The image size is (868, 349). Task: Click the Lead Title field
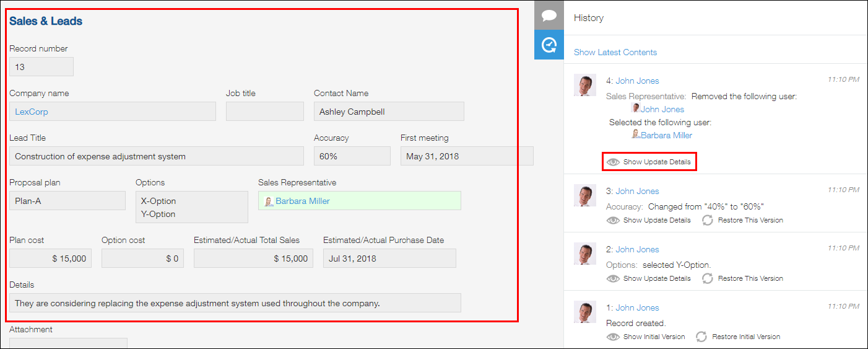156,156
